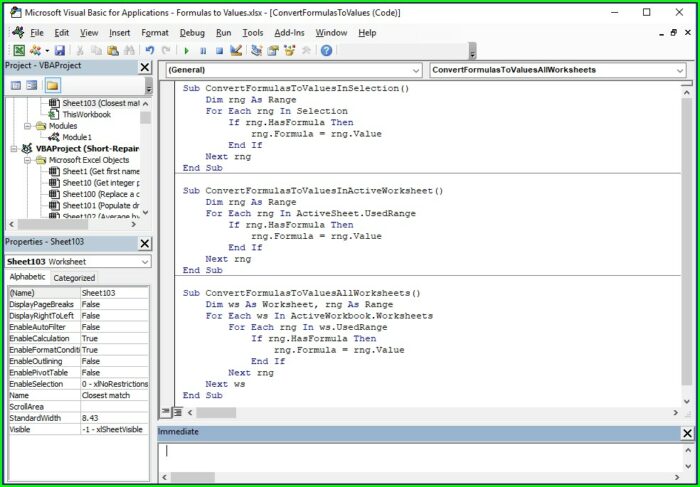
Task: Run the macro with green play icon
Action: click(187, 51)
